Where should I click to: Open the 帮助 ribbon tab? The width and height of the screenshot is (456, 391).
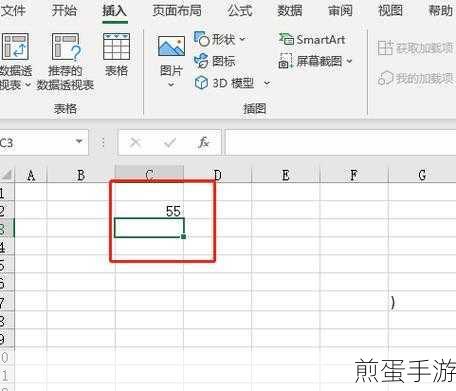point(440,11)
